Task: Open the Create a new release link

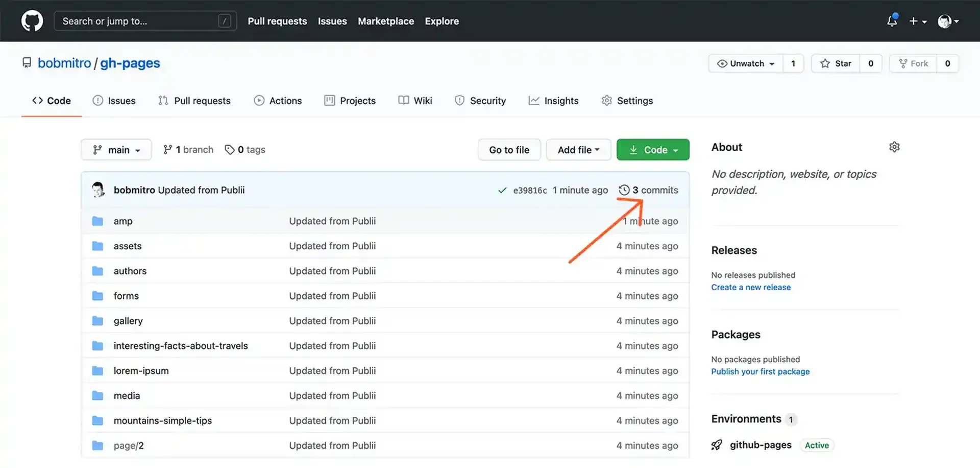Action: tap(751, 287)
